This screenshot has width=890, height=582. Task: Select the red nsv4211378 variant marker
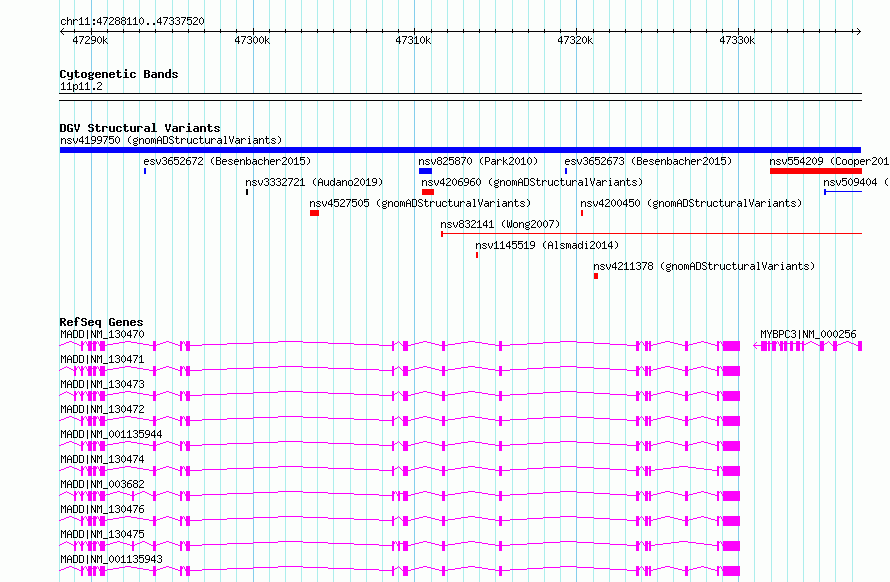click(x=596, y=276)
